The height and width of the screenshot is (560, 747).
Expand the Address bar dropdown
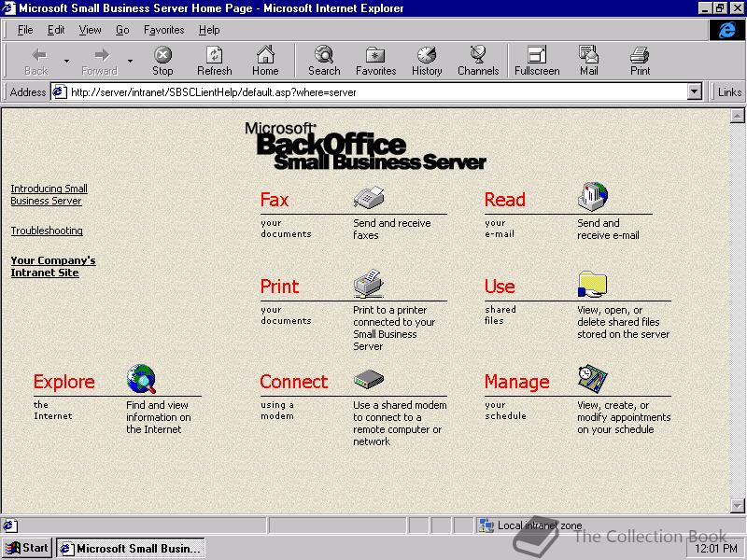[695, 91]
